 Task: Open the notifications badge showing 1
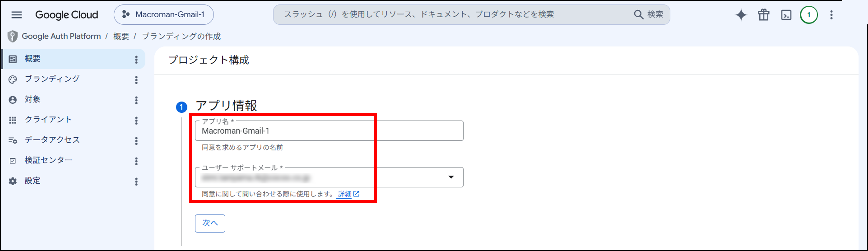coord(809,15)
